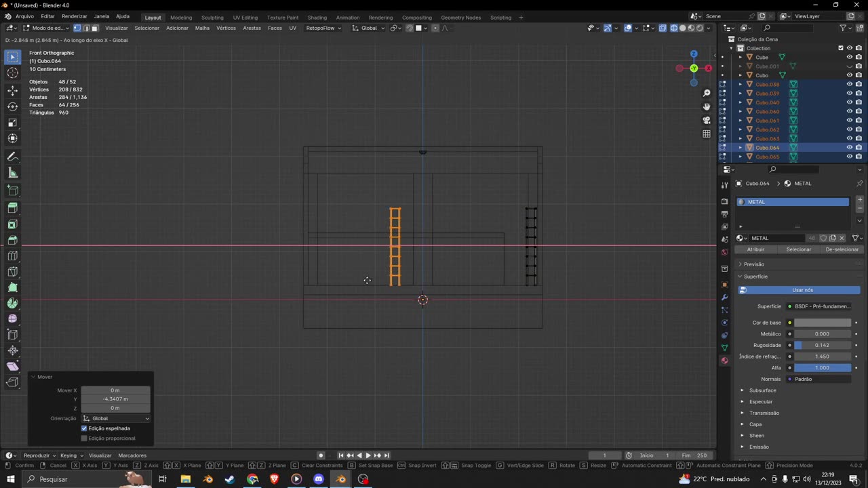Open the Reproduzir timeline dropdown
This screenshot has width=868, height=488.
pos(40,455)
